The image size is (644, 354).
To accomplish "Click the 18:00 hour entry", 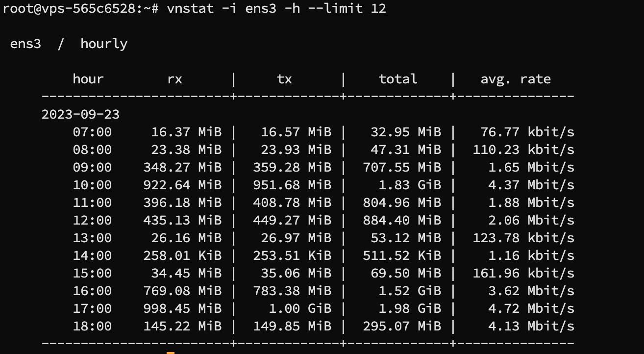I will pyautogui.click(x=92, y=326).
